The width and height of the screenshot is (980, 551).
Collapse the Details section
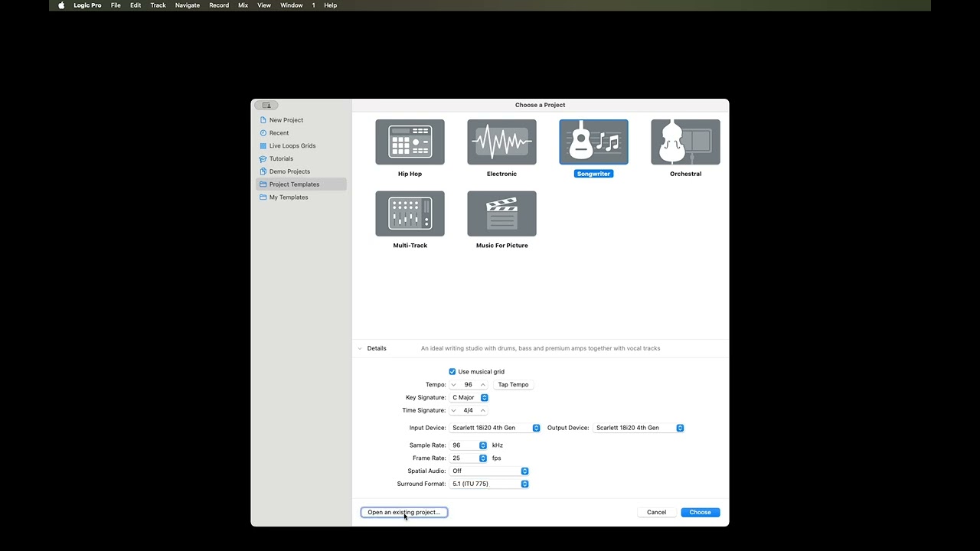point(360,348)
